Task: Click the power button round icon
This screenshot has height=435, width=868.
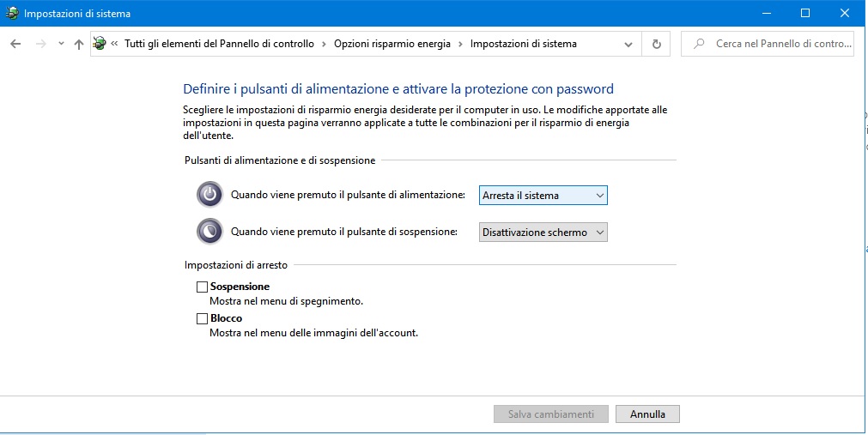Action: [209, 195]
